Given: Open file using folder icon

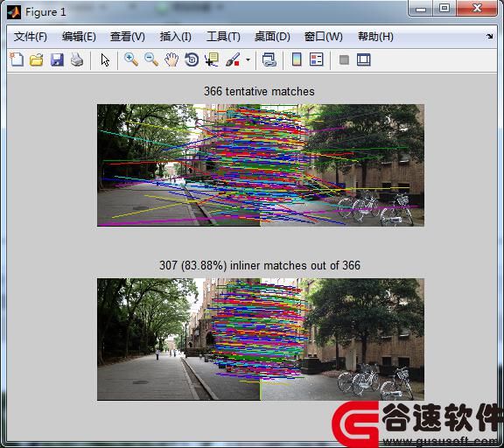Looking at the screenshot, I should pos(37,59).
